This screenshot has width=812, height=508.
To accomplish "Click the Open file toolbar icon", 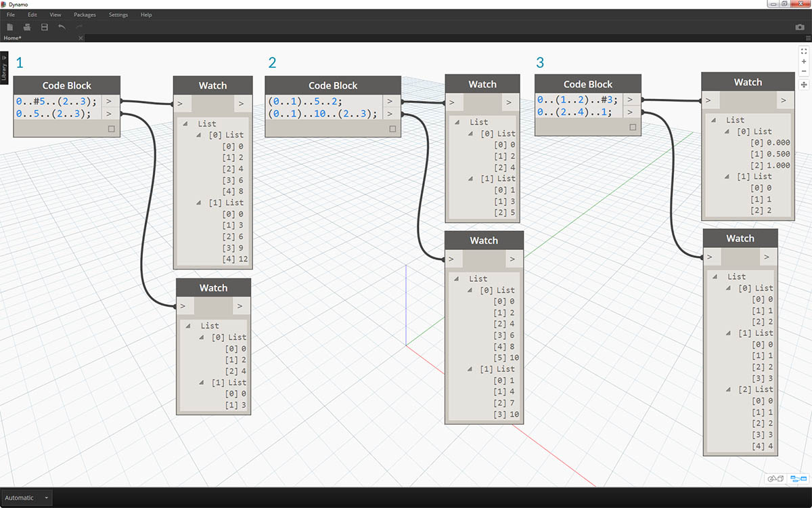I will coord(27,27).
